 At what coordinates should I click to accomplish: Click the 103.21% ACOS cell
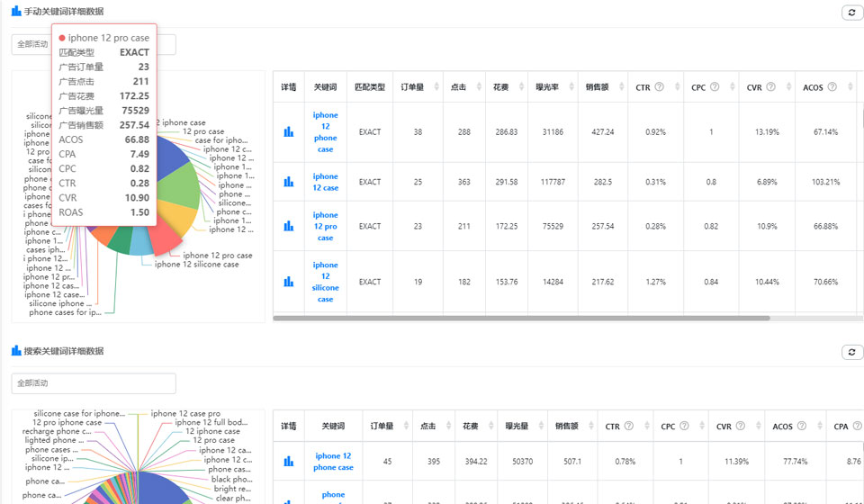825,182
